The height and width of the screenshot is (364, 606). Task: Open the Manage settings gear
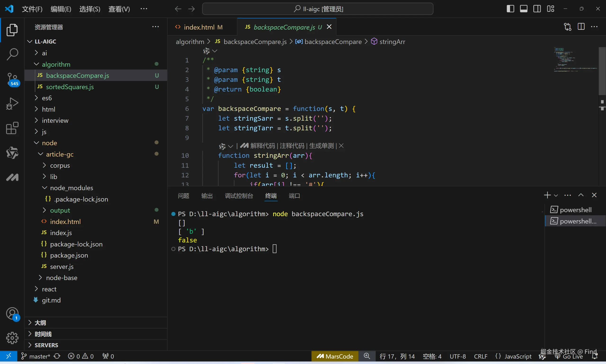click(x=12, y=338)
